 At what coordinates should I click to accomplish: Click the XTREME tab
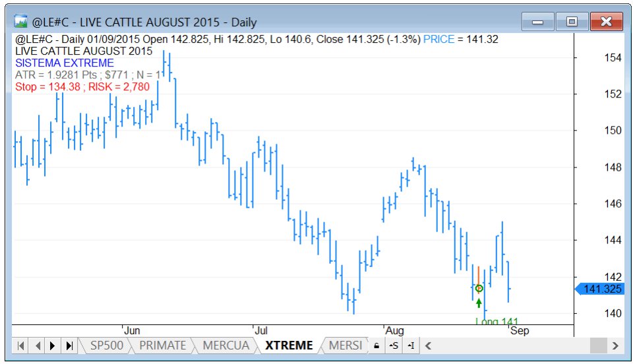tap(289, 346)
